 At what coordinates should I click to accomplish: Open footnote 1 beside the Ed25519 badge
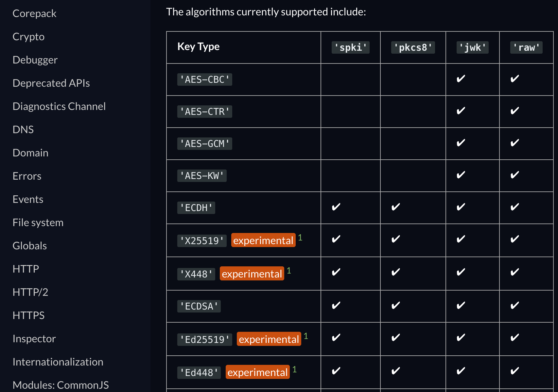point(306,336)
